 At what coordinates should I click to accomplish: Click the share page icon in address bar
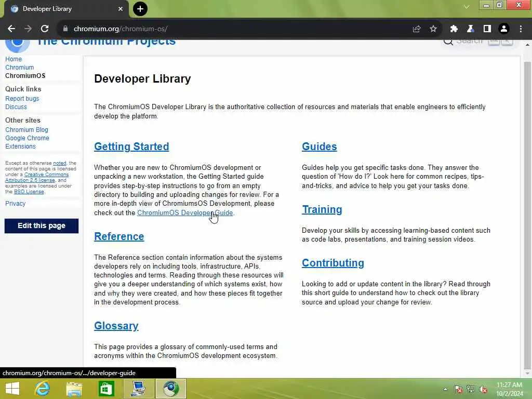(x=417, y=29)
